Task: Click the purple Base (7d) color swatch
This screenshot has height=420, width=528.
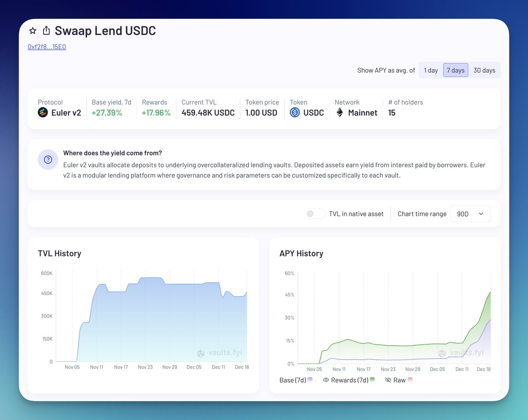Action: (310, 379)
